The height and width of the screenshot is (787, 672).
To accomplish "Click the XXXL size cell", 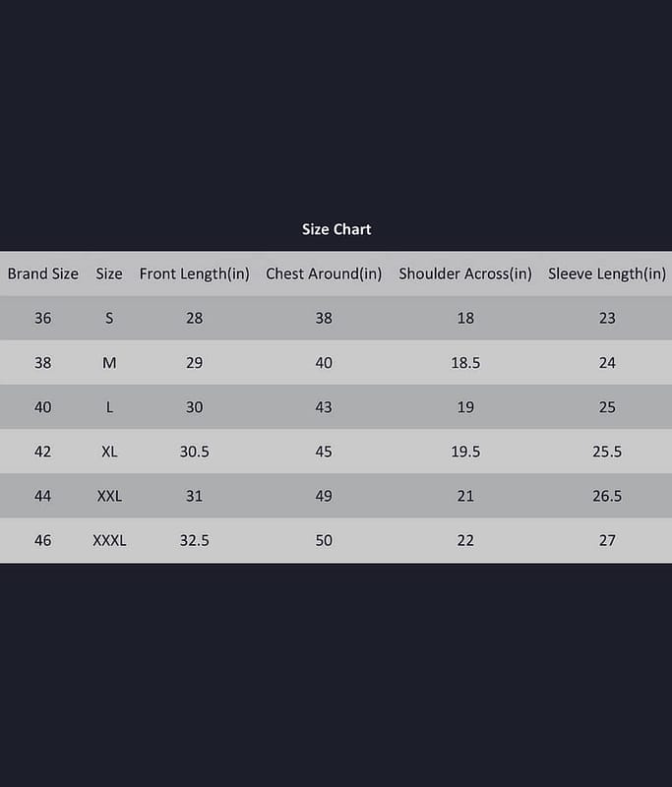I will [x=109, y=540].
